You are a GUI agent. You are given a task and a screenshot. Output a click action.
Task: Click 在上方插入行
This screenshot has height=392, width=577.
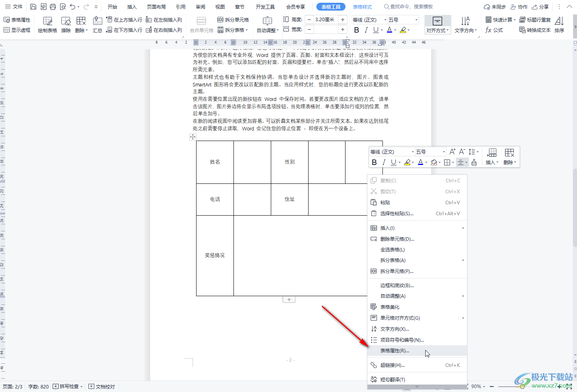pos(124,20)
